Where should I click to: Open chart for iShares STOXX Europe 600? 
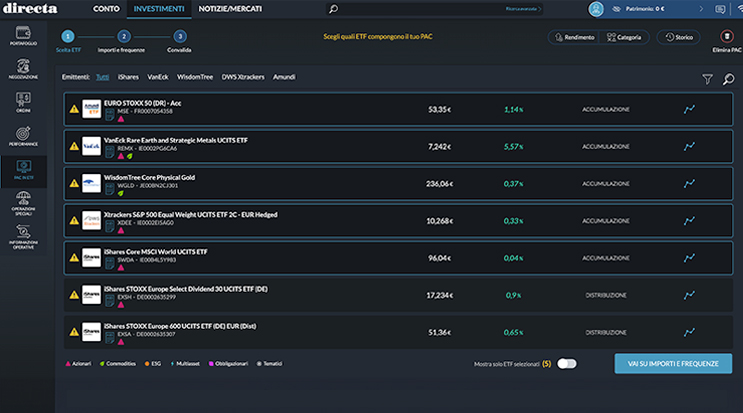689,332
